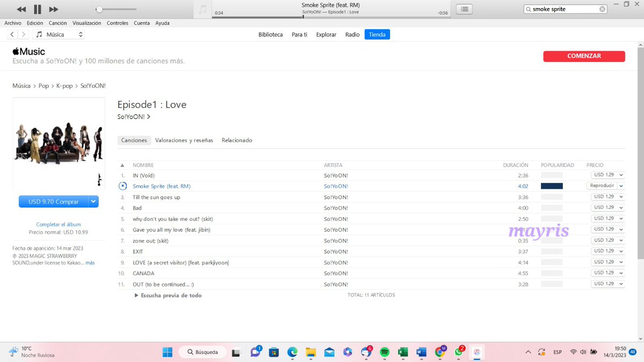Open the So!YoON! artist link under the album title
Image resolution: width=644 pixels, height=362 pixels.
(134, 116)
